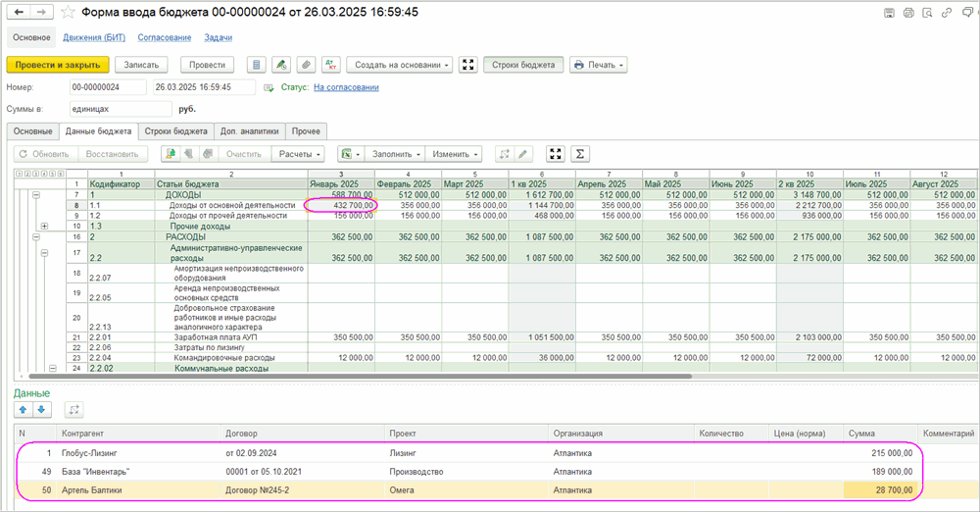
Task: Move the data row up with the blue arrow
Action: click(x=23, y=409)
